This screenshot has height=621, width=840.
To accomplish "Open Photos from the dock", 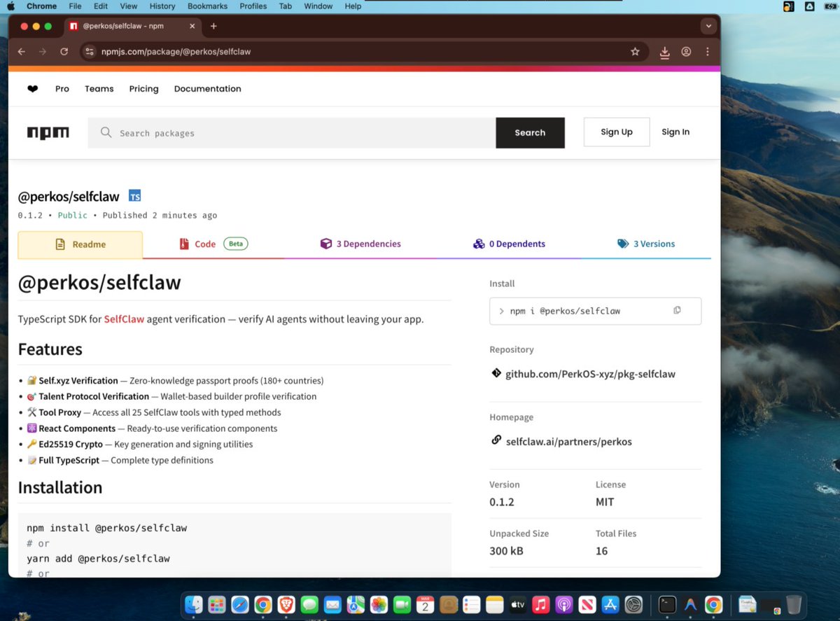I will coord(379,604).
